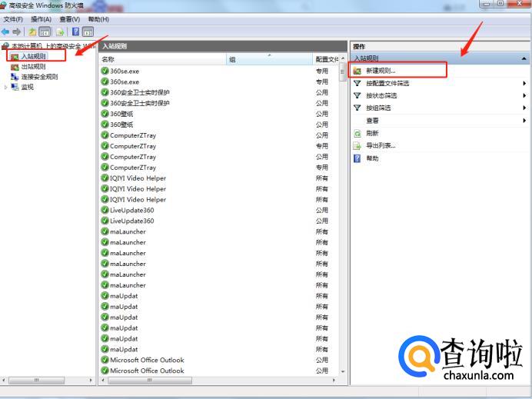The height and width of the screenshot is (399, 532).
Task: Collapse the 入站规则 actions section
Action: pyautogui.click(x=524, y=58)
